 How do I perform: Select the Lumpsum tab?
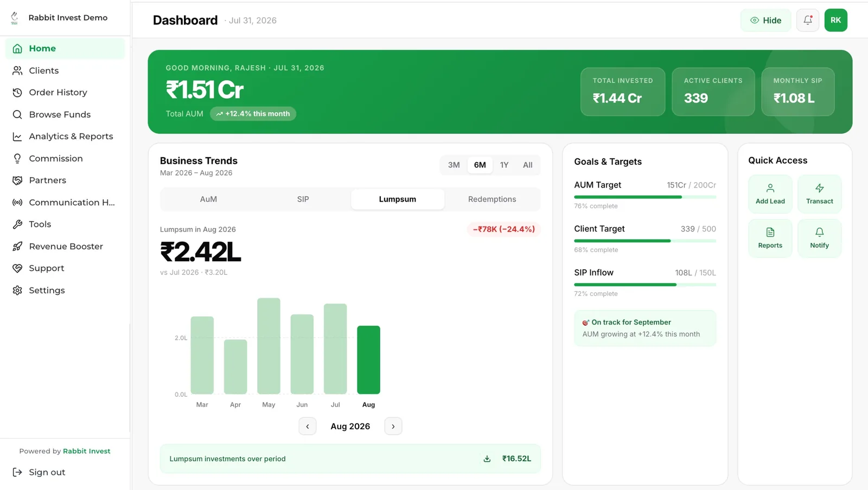point(398,199)
